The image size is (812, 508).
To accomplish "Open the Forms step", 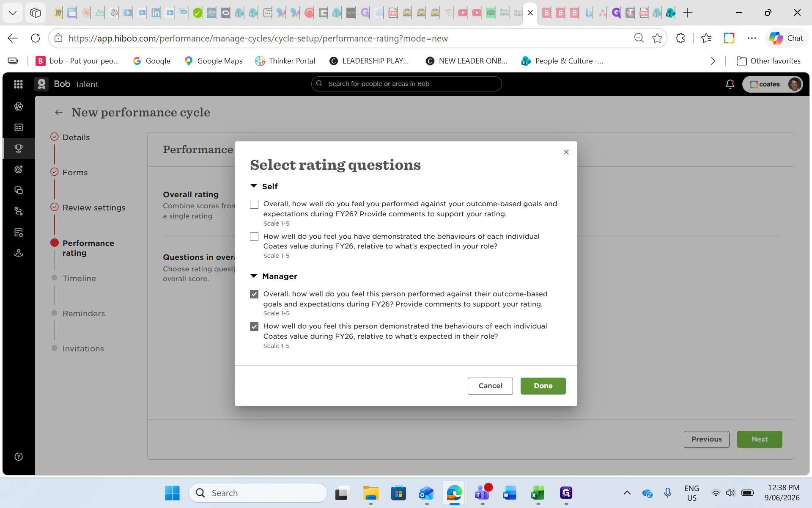I will coord(75,172).
